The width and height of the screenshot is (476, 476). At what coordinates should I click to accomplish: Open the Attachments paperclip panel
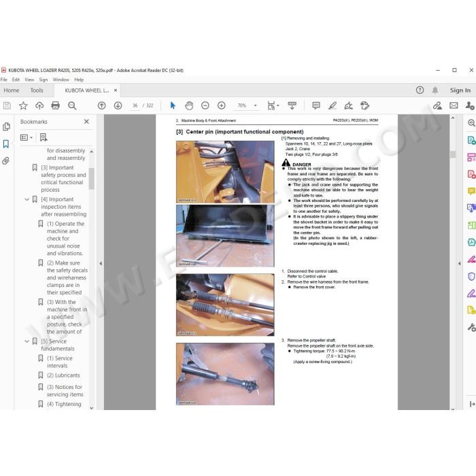point(6,160)
